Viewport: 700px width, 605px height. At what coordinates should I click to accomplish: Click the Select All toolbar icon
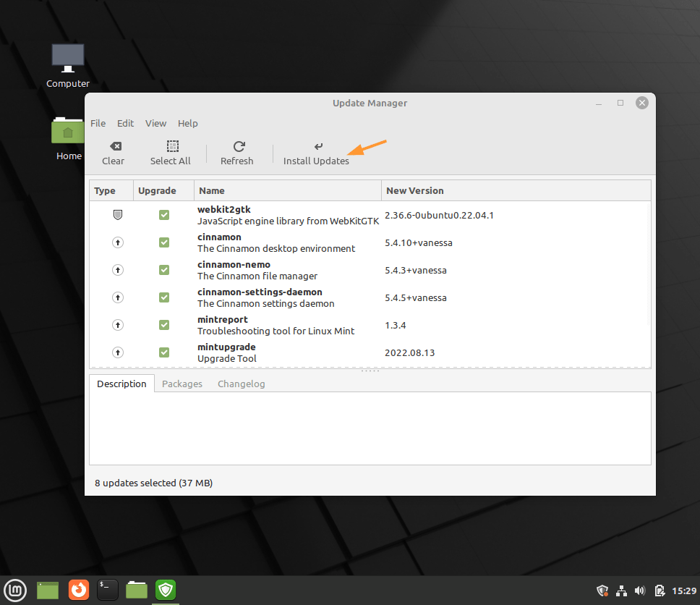point(170,153)
